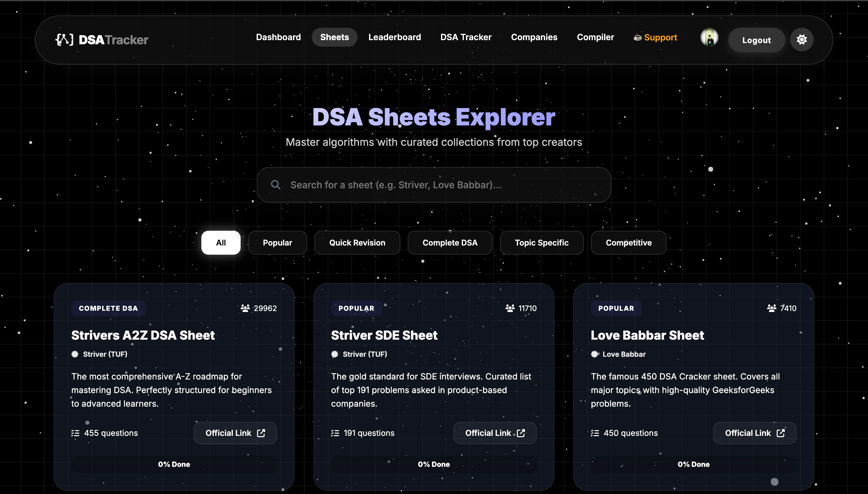
Task: Toggle the theme with the sun icon
Action: pyautogui.click(x=802, y=40)
